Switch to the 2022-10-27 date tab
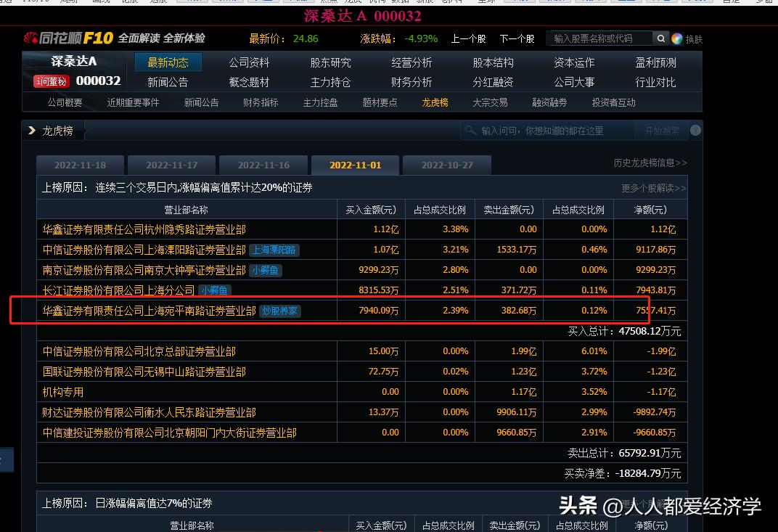The width and height of the screenshot is (778, 532). [447, 165]
